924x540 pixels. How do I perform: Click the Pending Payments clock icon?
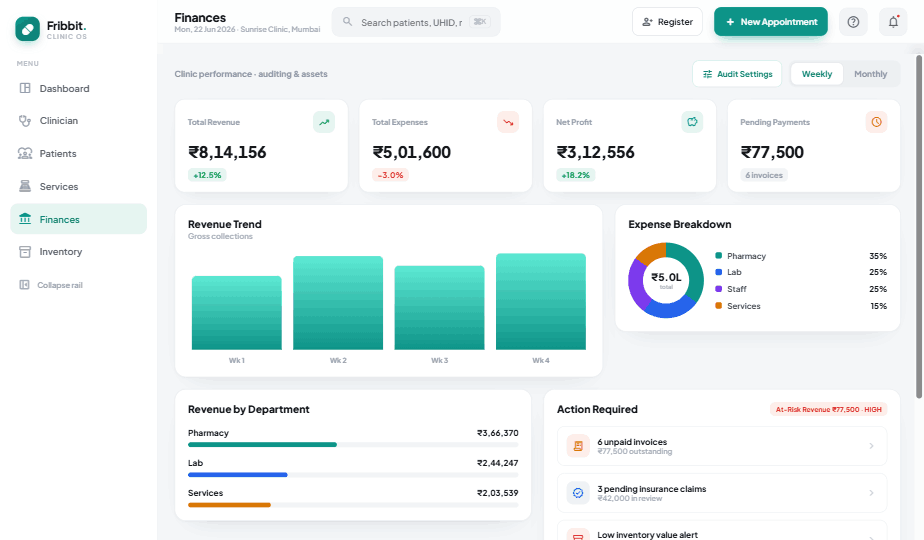(876, 122)
